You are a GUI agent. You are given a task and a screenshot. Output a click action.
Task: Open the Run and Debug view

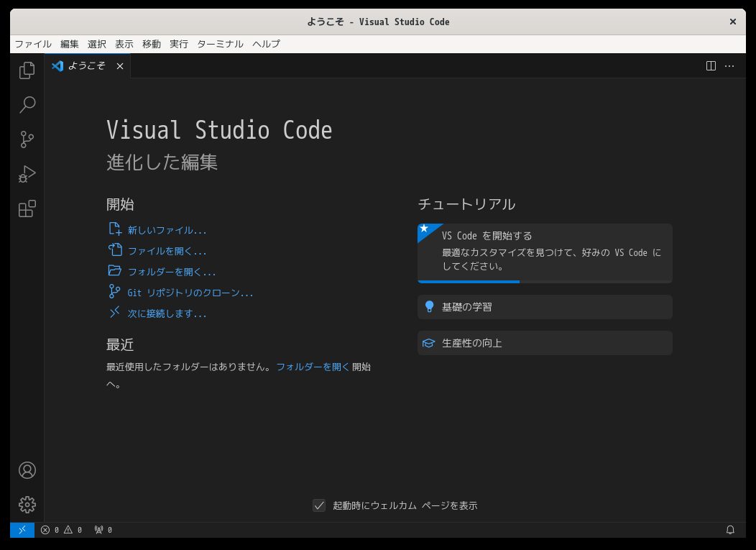click(x=27, y=174)
